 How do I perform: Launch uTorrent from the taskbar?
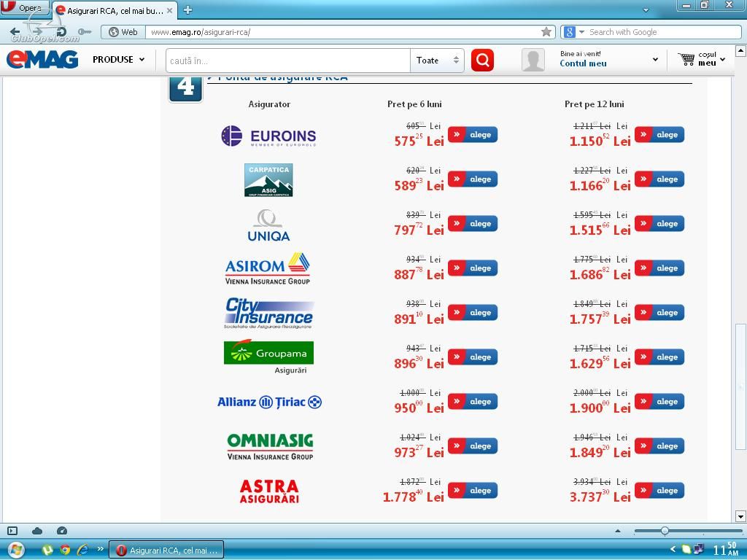(47, 550)
